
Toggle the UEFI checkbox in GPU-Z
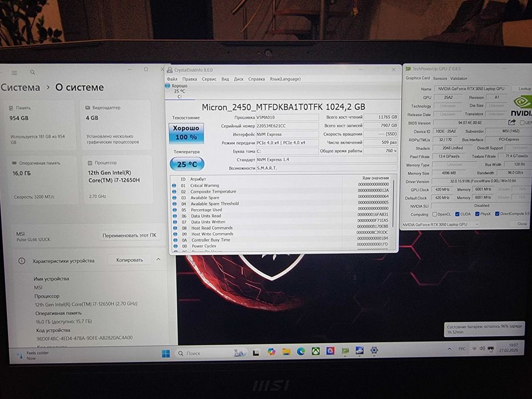click(x=522, y=123)
